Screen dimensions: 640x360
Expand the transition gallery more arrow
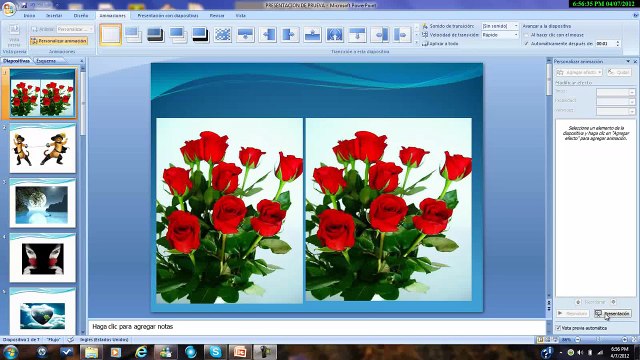[x=416, y=42]
